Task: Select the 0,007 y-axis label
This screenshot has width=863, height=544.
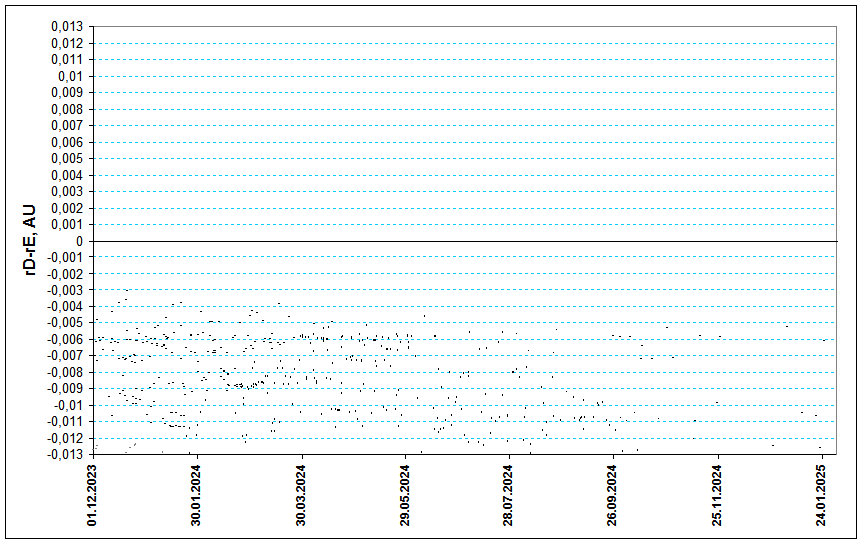Action: click(67, 126)
